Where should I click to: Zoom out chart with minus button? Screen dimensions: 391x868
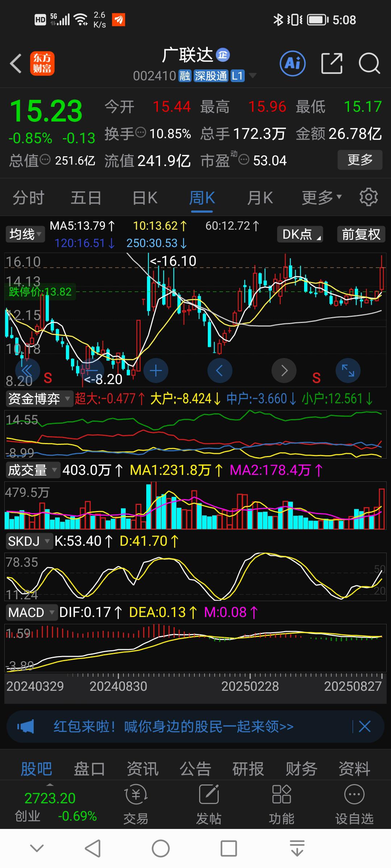point(92,371)
